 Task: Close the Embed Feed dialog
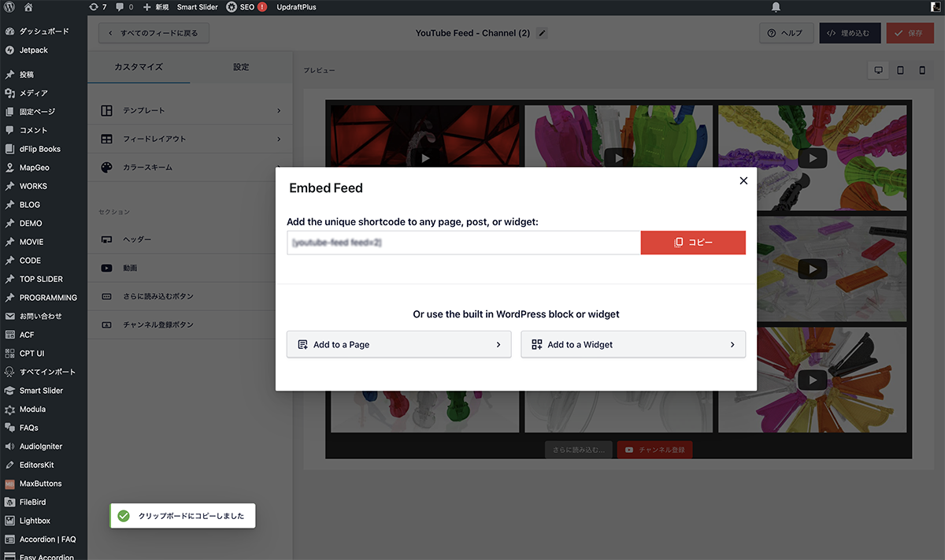point(743,180)
